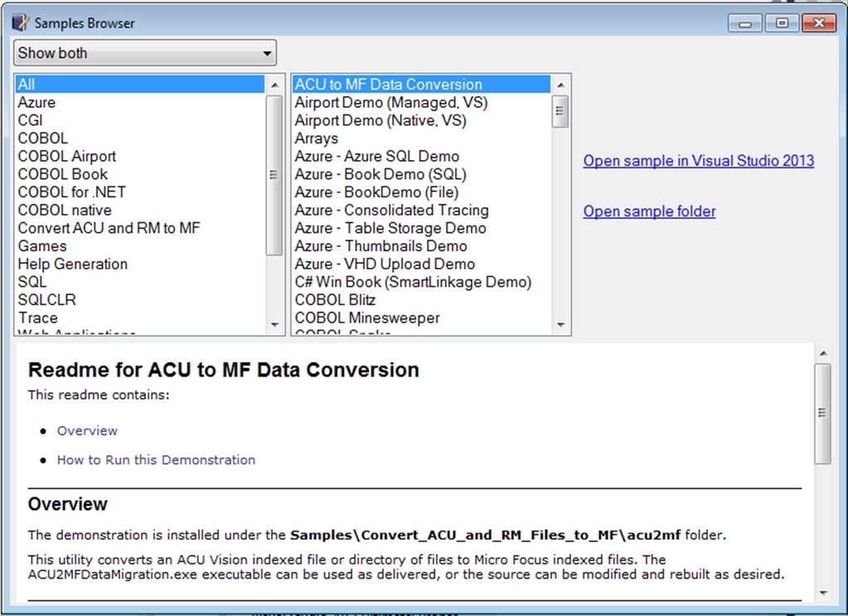The width and height of the screenshot is (848, 616).
Task: Click the category list scrollbar thumb
Action: click(274, 175)
